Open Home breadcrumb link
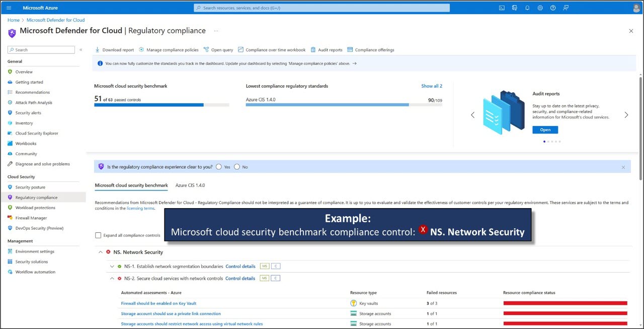This screenshot has width=644, height=329. (x=14, y=20)
